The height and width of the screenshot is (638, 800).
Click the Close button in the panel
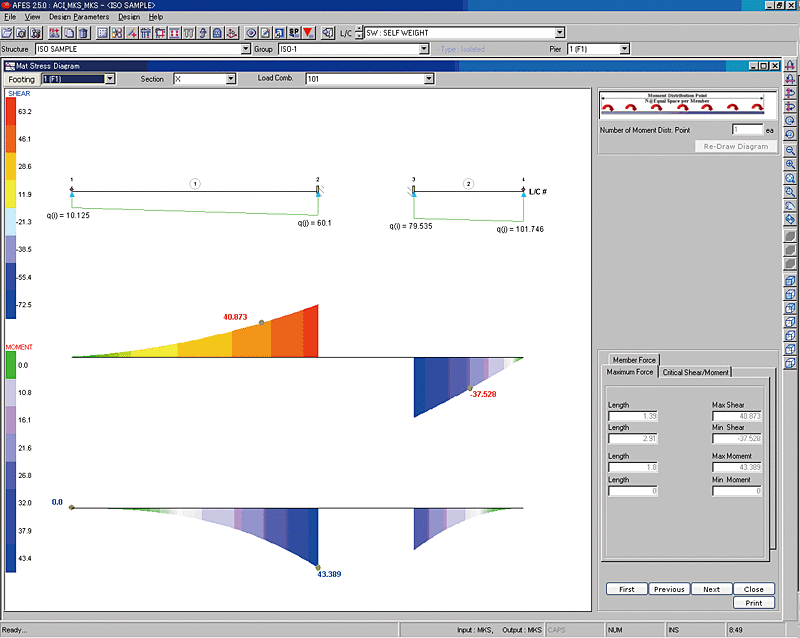[754, 589]
